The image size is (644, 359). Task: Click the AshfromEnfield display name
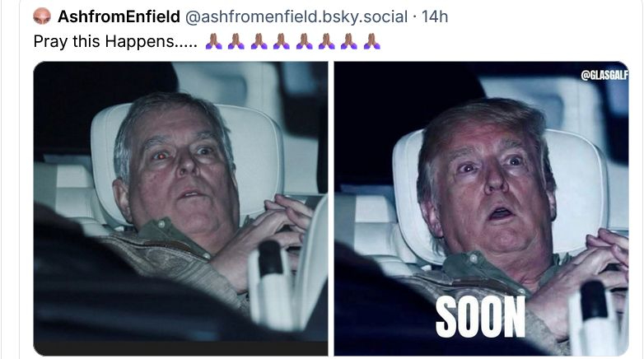(119, 16)
